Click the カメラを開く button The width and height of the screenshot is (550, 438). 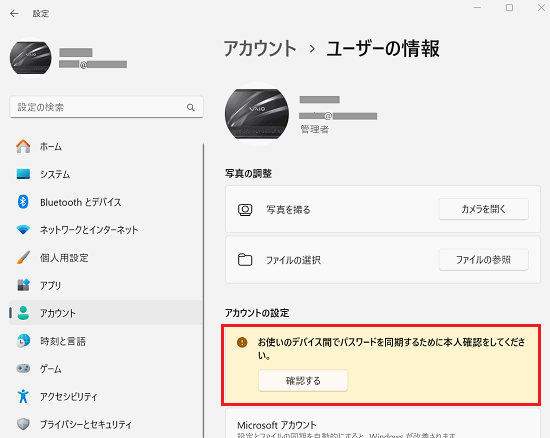(x=483, y=209)
